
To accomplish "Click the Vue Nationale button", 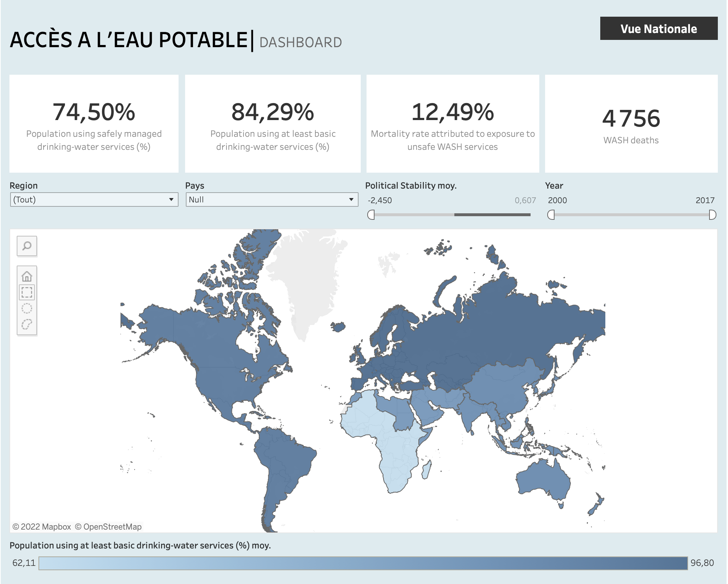I will (x=659, y=28).
